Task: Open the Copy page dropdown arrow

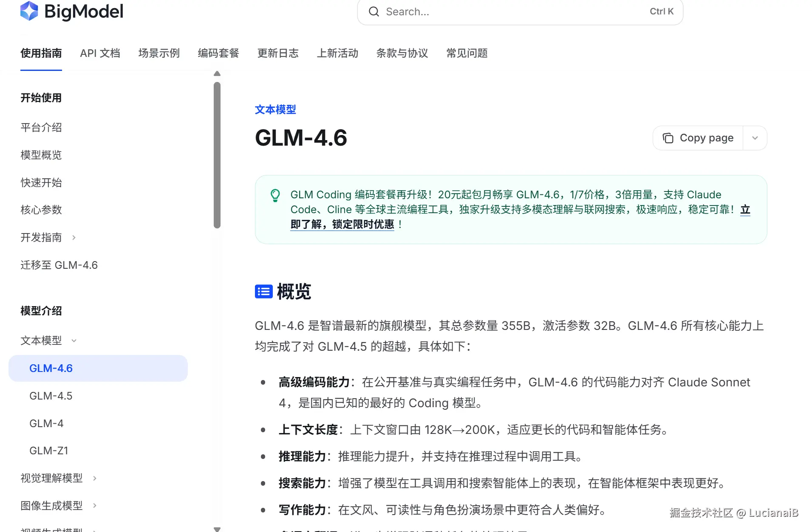Action: [755, 138]
